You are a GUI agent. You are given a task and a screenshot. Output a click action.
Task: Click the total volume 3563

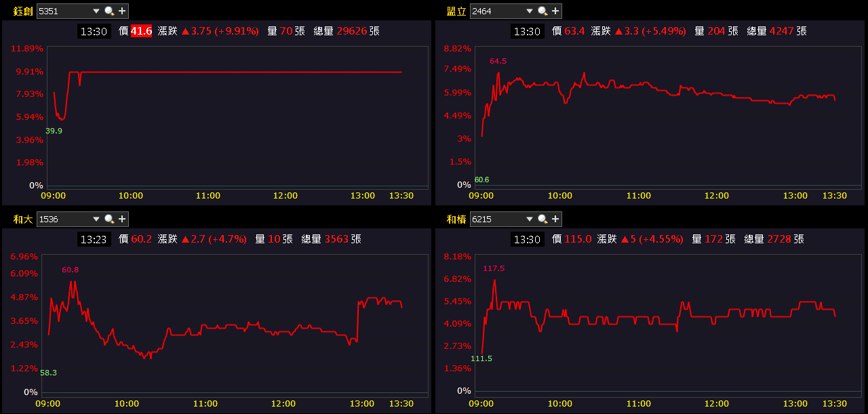(x=336, y=239)
